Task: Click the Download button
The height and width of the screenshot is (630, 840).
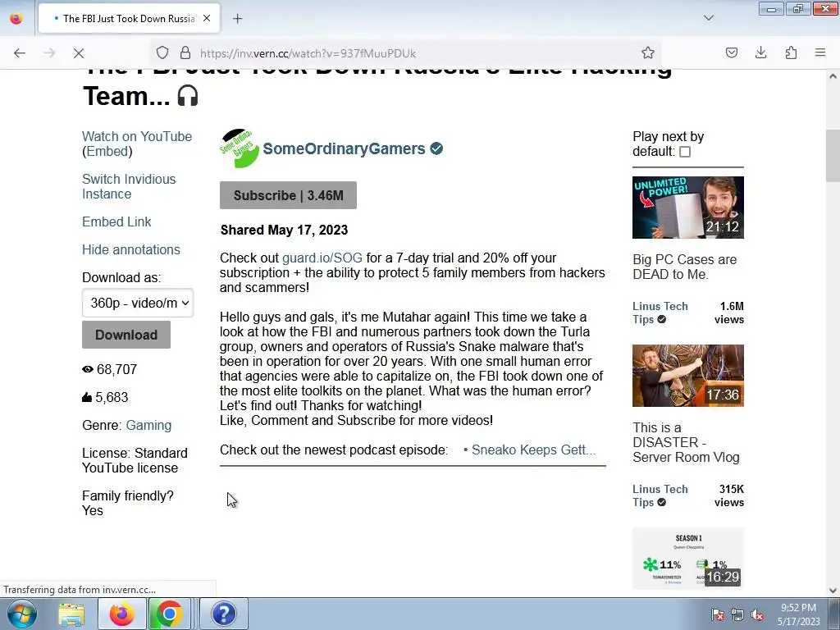Action: click(x=126, y=335)
